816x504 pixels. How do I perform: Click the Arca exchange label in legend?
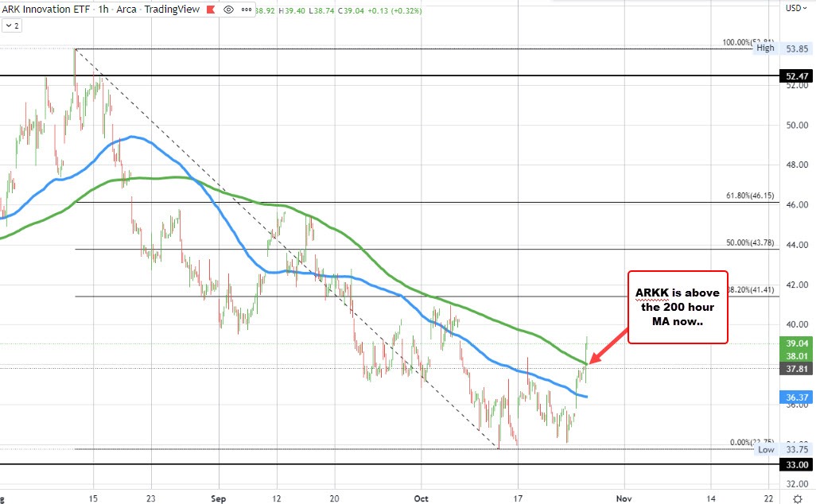[126, 10]
